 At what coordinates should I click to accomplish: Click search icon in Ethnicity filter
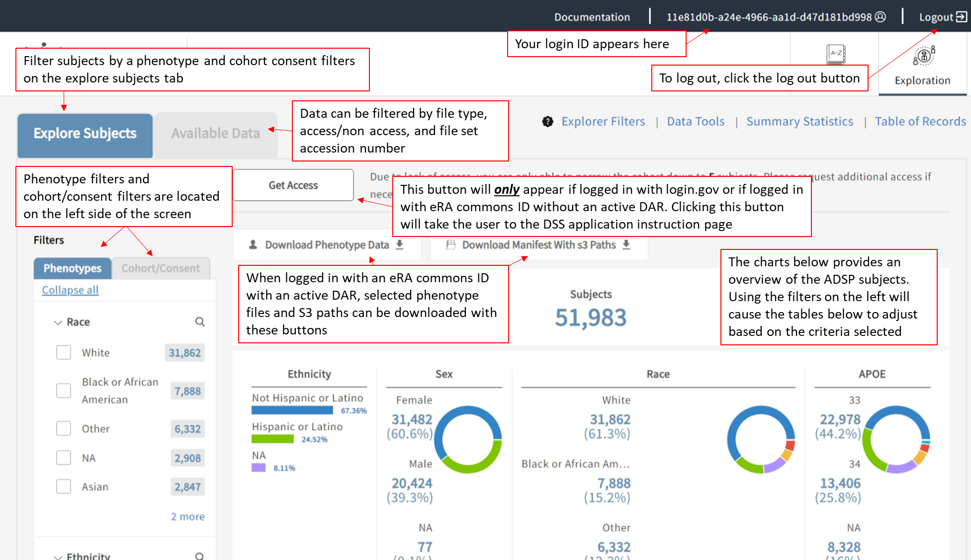coord(199,556)
